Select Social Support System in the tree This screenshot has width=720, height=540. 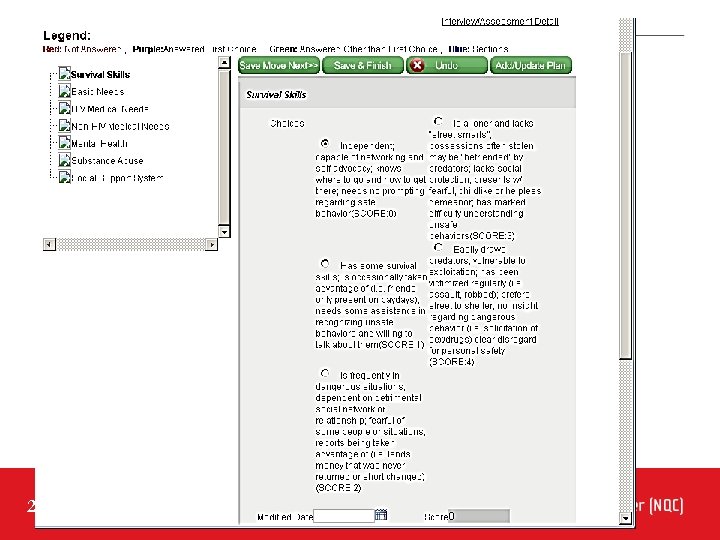pos(117,178)
